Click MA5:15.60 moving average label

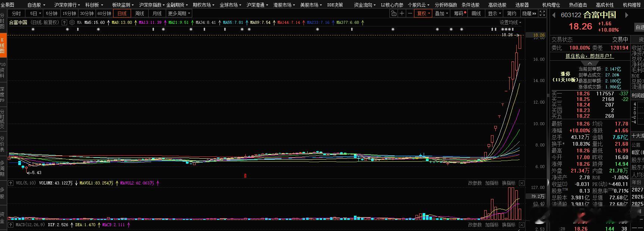(95, 22)
